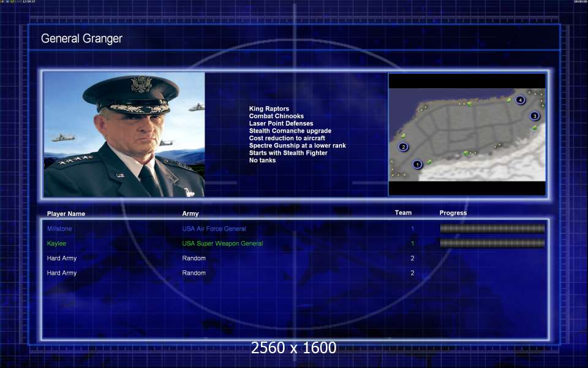Click the first Hard Army player name
Viewport: 588px width, 368px height.
[62, 258]
